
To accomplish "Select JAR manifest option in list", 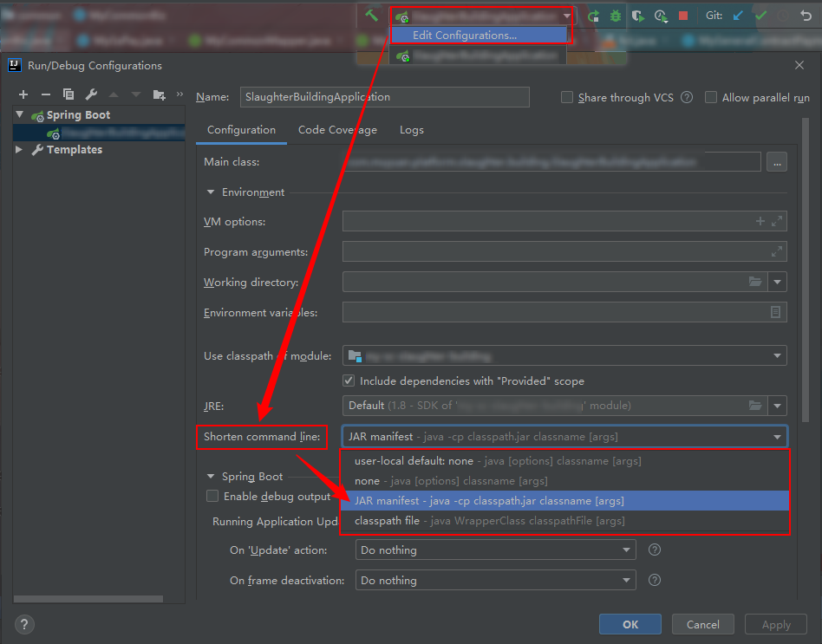I will coord(564,501).
